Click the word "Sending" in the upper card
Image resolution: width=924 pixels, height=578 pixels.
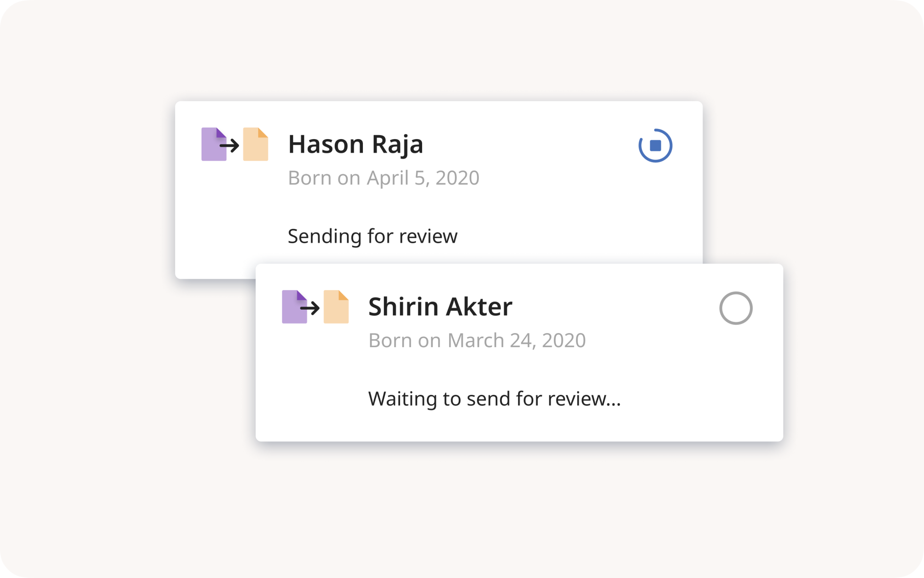324,236
